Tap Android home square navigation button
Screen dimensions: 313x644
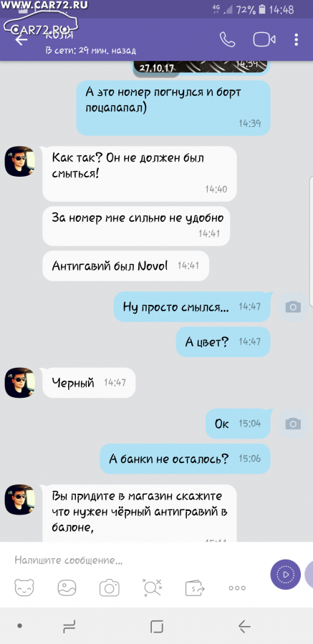click(157, 626)
